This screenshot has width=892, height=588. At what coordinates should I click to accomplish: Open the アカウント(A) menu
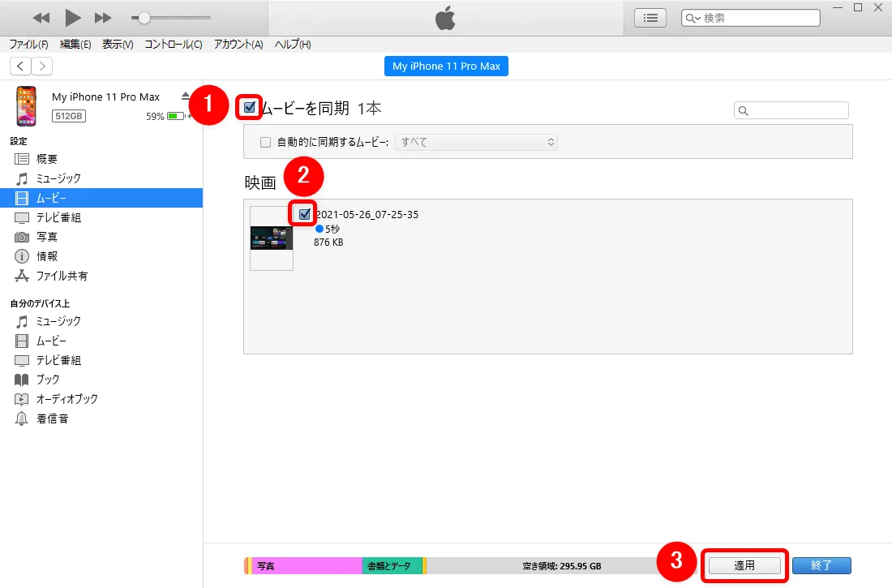(238, 44)
